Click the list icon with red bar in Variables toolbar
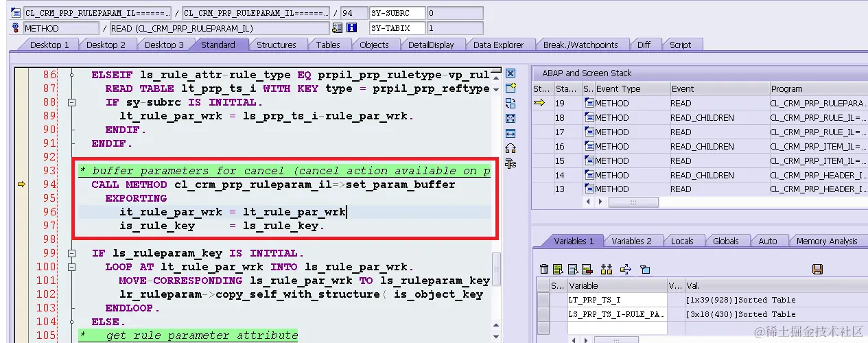868x343 pixels. pos(587,270)
